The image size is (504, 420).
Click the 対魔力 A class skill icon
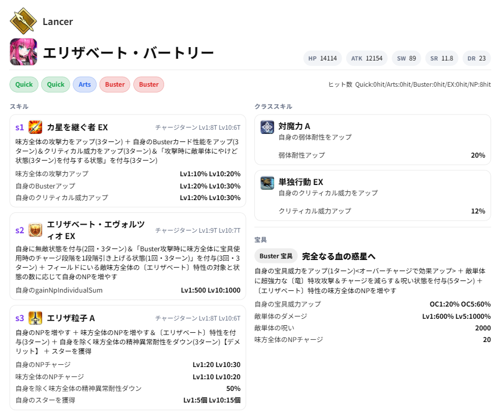(x=267, y=127)
